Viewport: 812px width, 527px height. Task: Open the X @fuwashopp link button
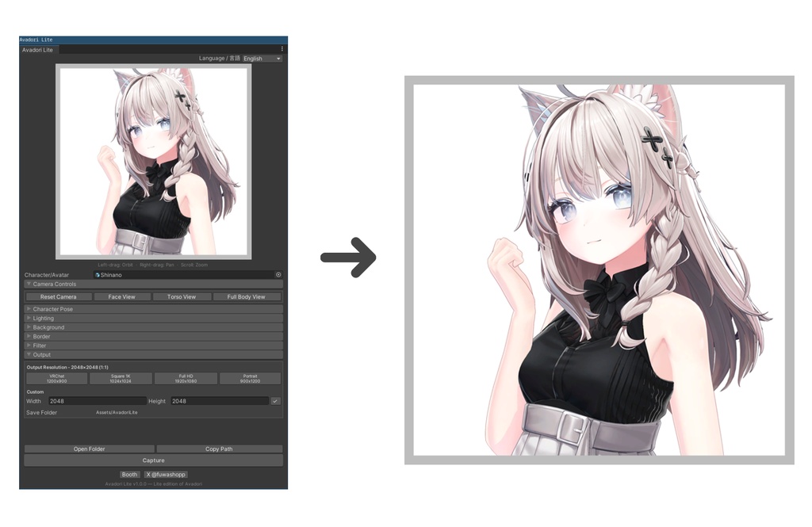point(166,474)
